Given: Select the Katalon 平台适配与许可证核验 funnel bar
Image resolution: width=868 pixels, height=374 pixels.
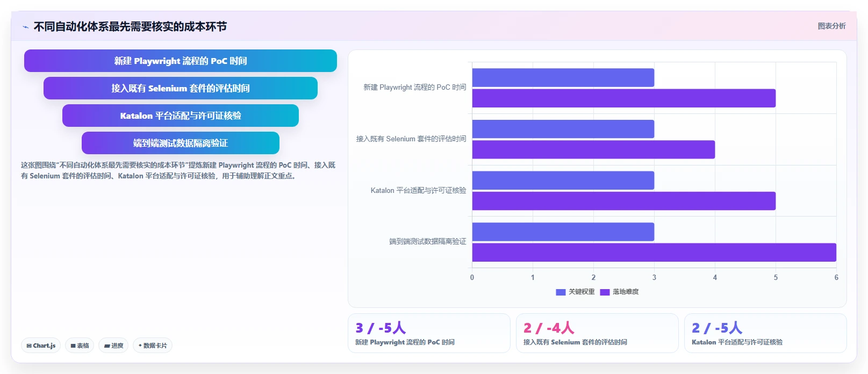Looking at the screenshot, I should coord(181,116).
